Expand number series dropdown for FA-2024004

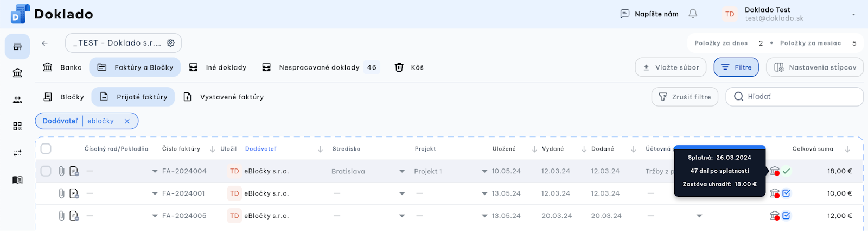coord(155,171)
